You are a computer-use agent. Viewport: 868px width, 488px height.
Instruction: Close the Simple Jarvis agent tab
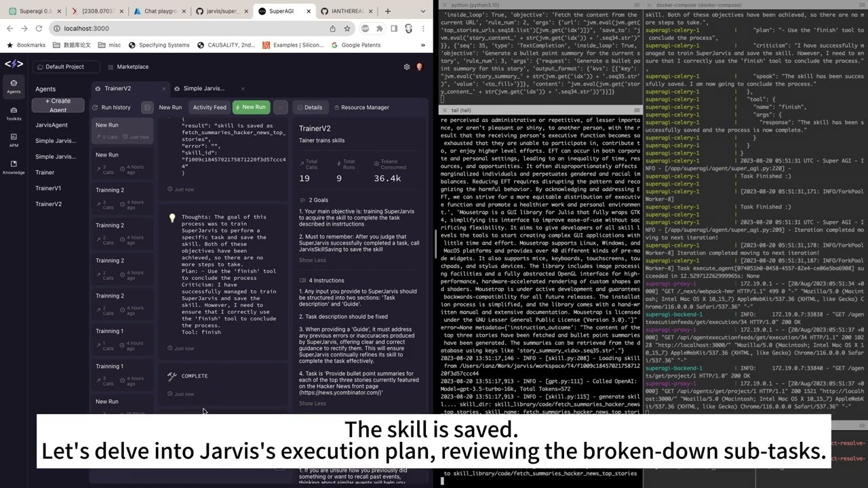(243, 89)
